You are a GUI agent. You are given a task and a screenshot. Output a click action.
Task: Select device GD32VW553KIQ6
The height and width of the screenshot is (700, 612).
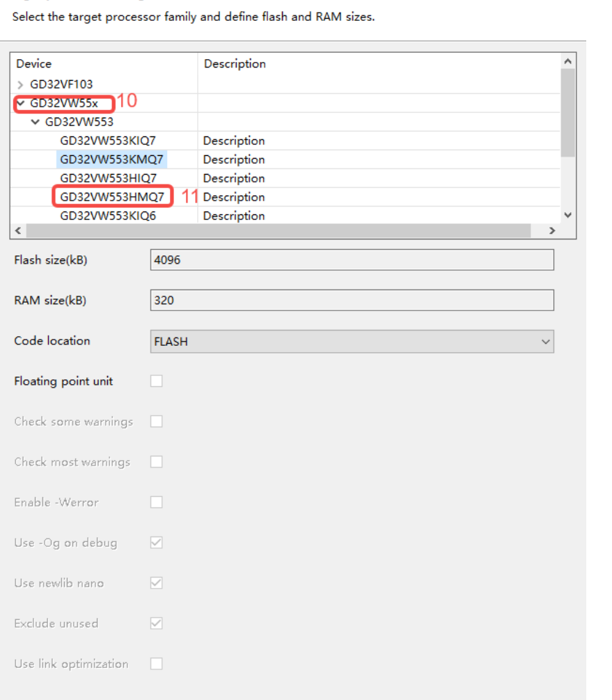[108, 216]
